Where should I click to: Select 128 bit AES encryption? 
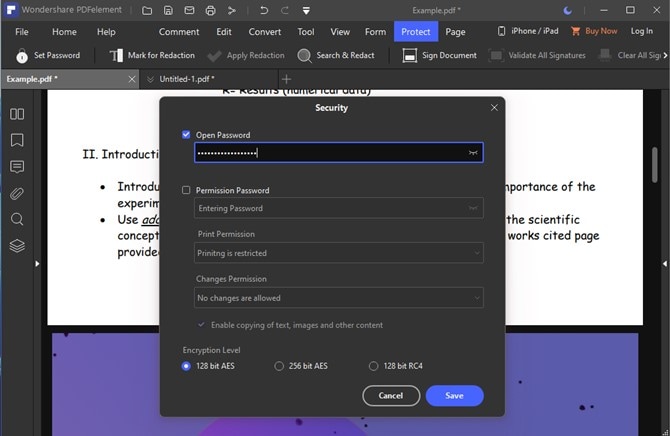coord(186,366)
